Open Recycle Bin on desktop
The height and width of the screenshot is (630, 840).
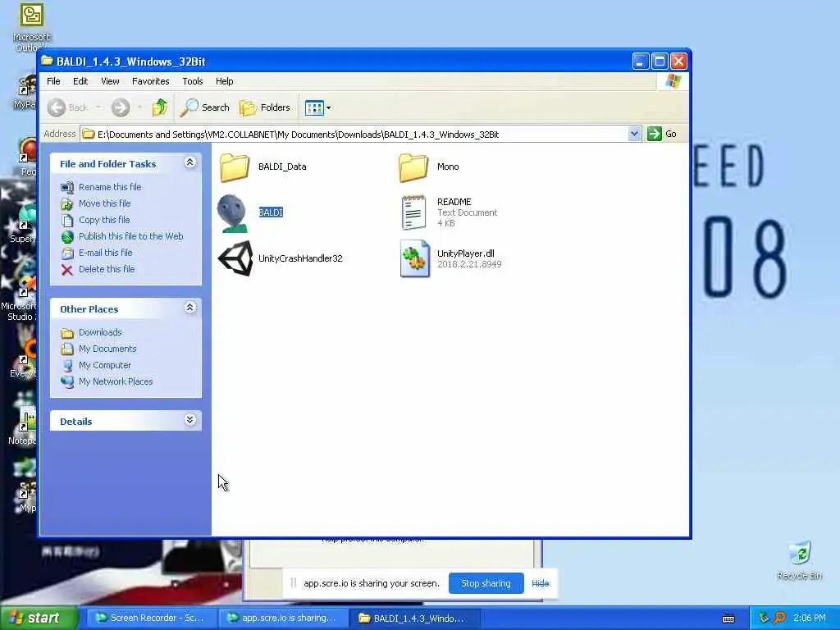(799, 561)
